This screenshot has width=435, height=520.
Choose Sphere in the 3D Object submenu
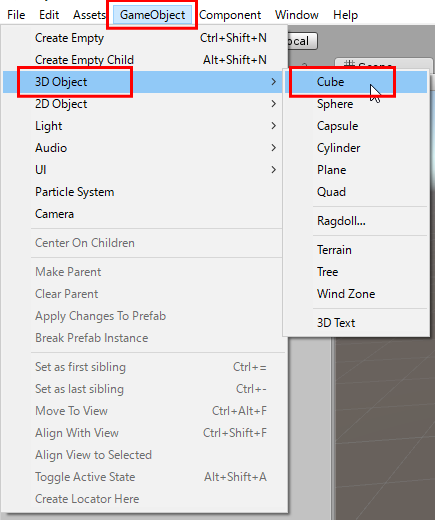click(357, 104)
